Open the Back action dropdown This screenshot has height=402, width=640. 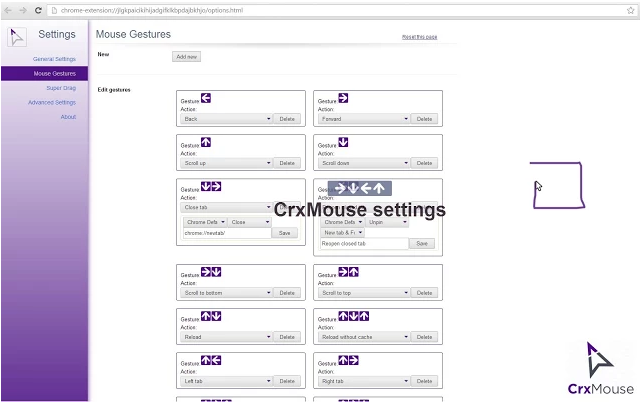(x=226, y=119)
